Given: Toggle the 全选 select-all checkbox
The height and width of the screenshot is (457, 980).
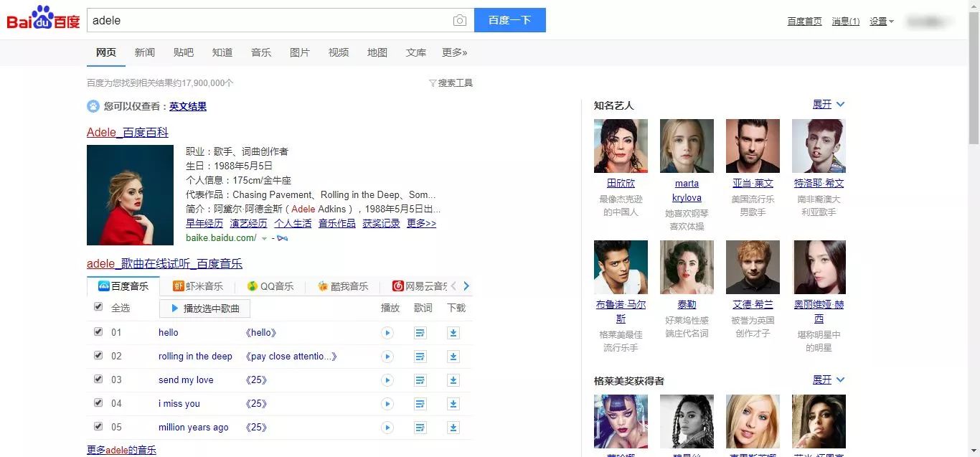Looking at the screenshot, I should [x=98, y=307].
